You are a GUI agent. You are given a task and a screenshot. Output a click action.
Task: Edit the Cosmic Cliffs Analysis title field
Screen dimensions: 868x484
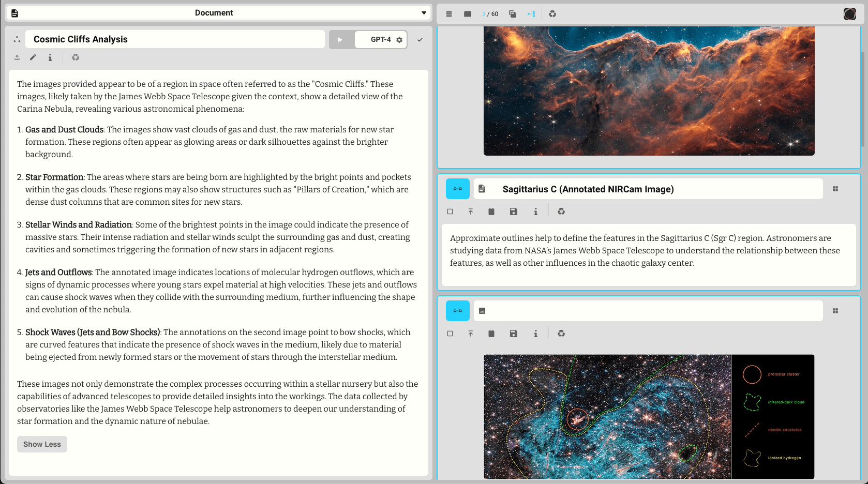175,39
